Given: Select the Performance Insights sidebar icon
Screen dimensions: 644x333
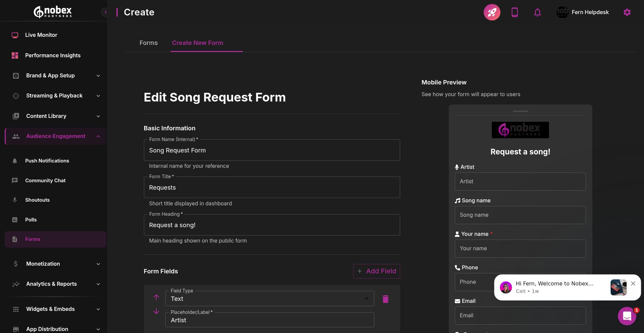Looking at the screenshot, I should 15,55.
